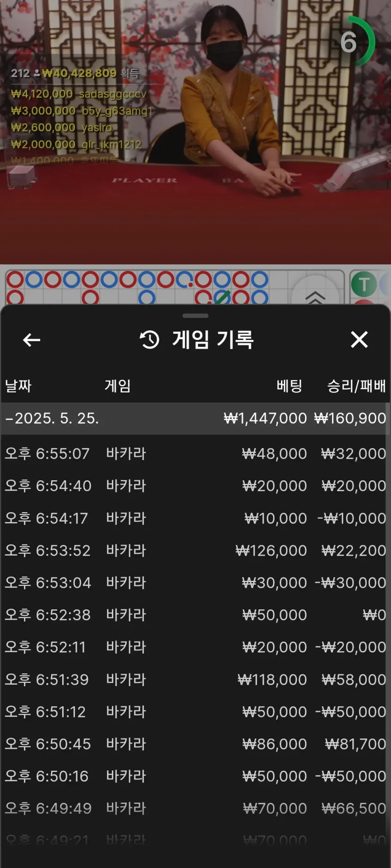391x868 pixels.
Task: Close the 게임 기록 panel with X
Action: pyautogui.click(x=359, y=340)
